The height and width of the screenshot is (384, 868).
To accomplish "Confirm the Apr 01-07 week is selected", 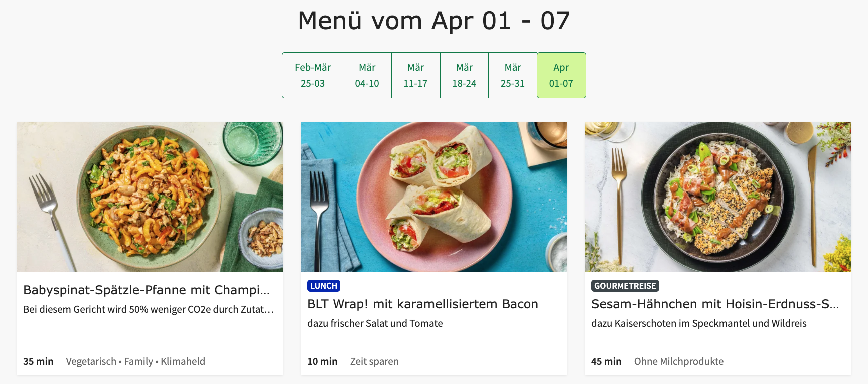I will 561,75.
